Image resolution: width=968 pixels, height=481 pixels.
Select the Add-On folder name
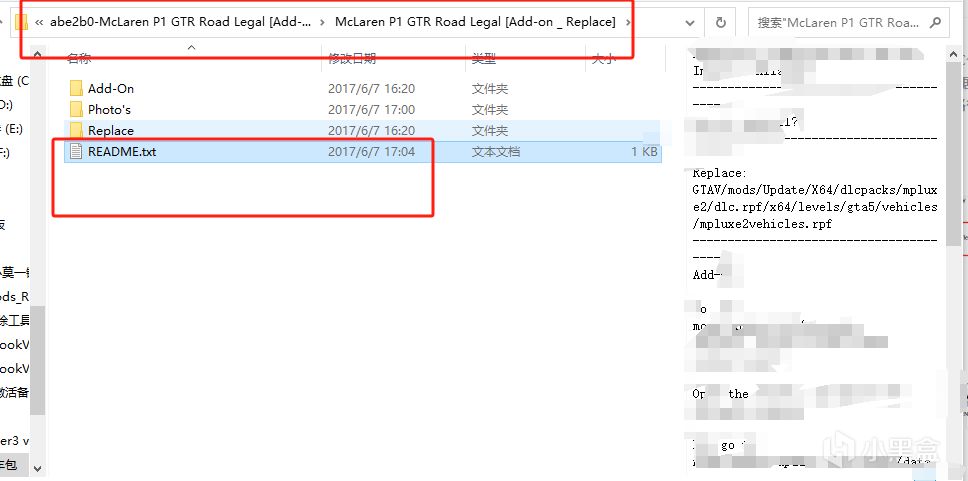(111, 88)
